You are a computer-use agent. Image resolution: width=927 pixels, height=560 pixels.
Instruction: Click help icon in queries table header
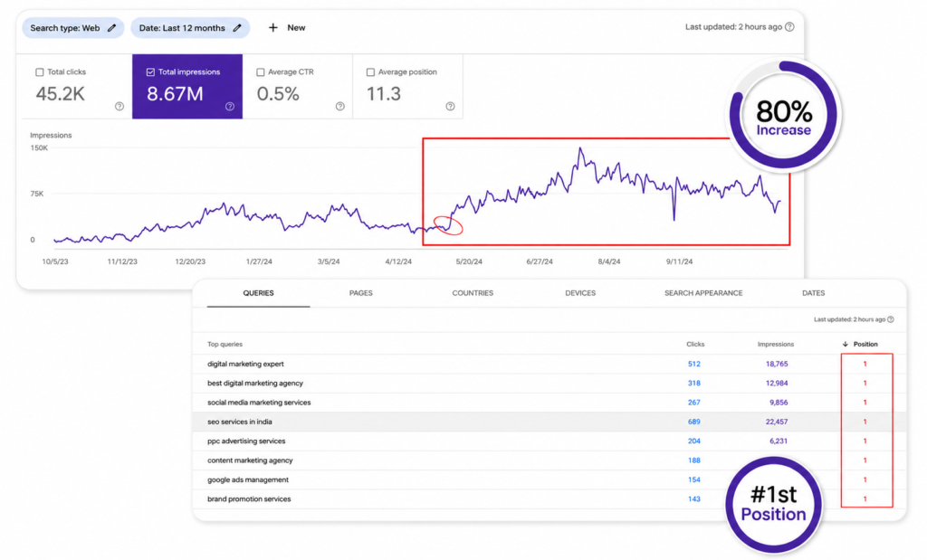(891, 319)
